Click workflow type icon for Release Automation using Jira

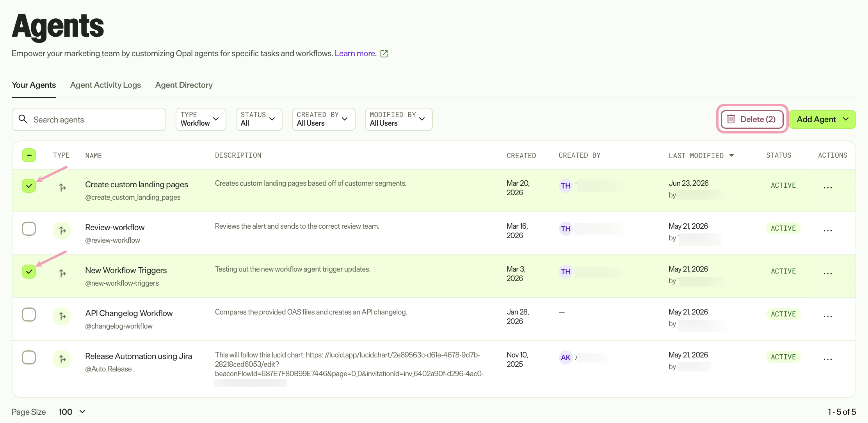[62, 359]
